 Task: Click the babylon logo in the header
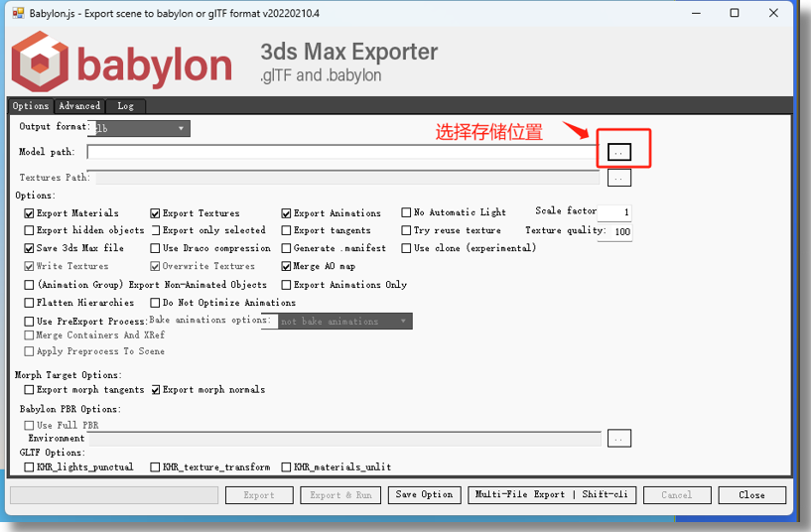122,63
